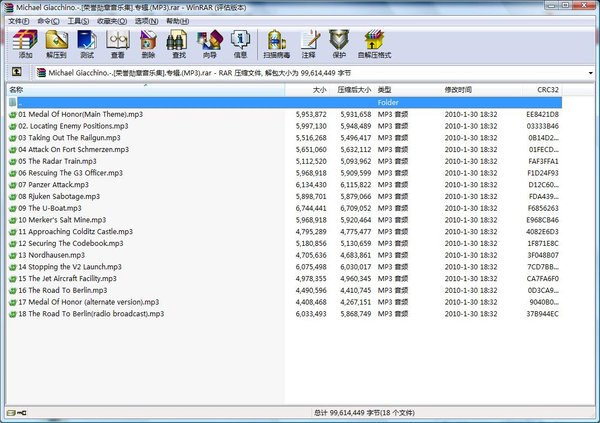Image resolution: width=600 pixels, height=423 pixels.
Task: Sort by the 修改时间 column header
Action: tap(481, 90)
